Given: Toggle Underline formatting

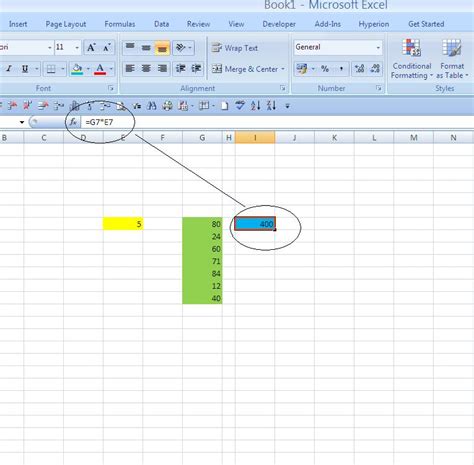Looking at the screenshot, I should pos(25,69).
